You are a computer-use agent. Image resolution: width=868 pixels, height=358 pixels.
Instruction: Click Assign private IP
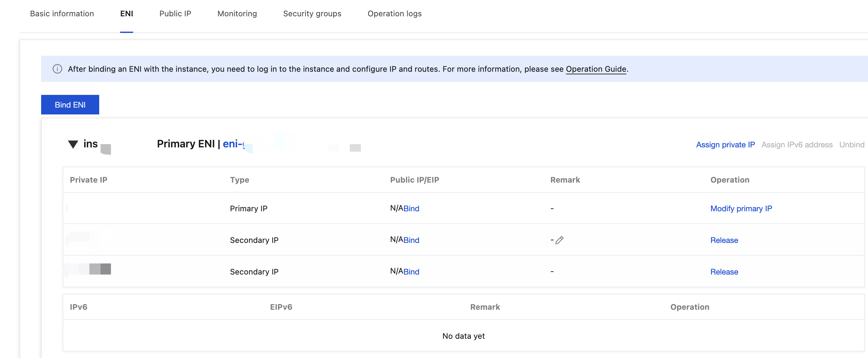pos(725,144)
